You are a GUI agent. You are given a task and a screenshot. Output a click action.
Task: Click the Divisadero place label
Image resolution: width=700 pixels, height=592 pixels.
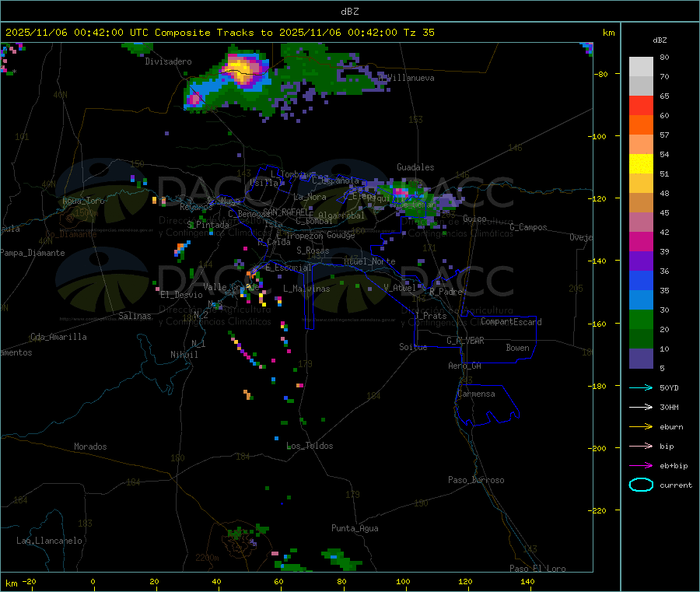[x=168, y=61]
